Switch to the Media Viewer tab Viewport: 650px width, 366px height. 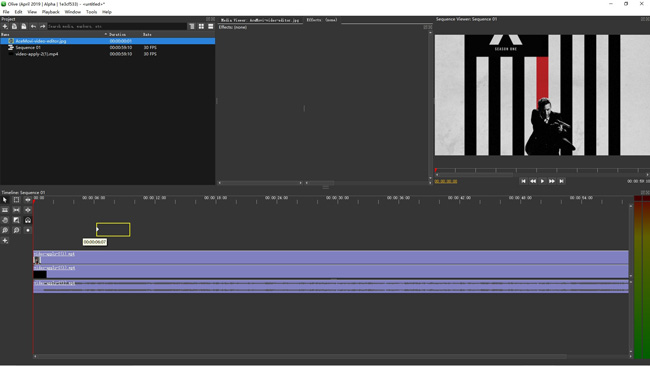tap(260, 20)
